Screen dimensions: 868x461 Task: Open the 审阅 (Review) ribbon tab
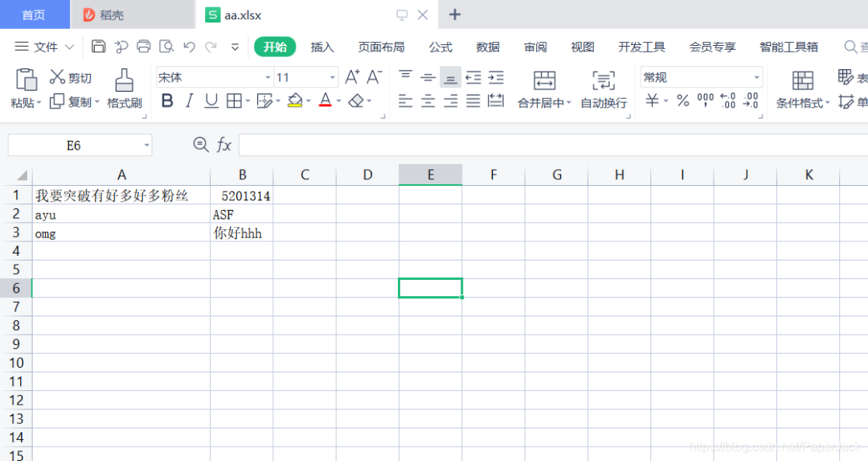[535, 47]
